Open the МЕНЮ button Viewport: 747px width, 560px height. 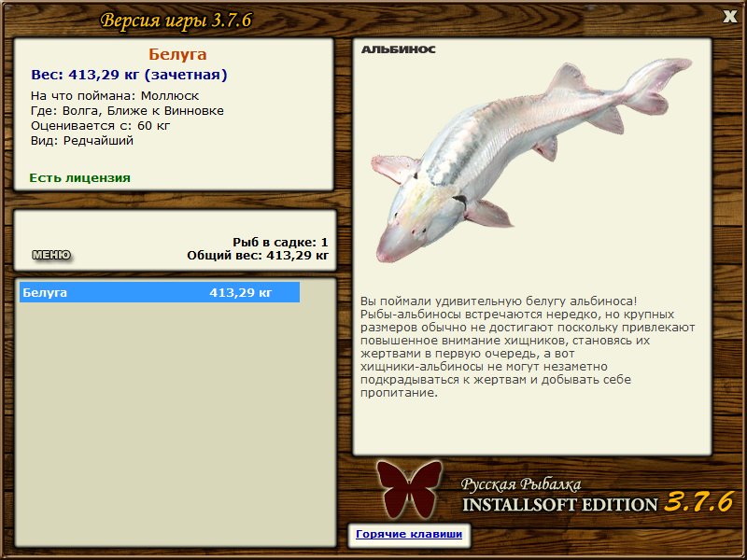click(x=51, y=255)
